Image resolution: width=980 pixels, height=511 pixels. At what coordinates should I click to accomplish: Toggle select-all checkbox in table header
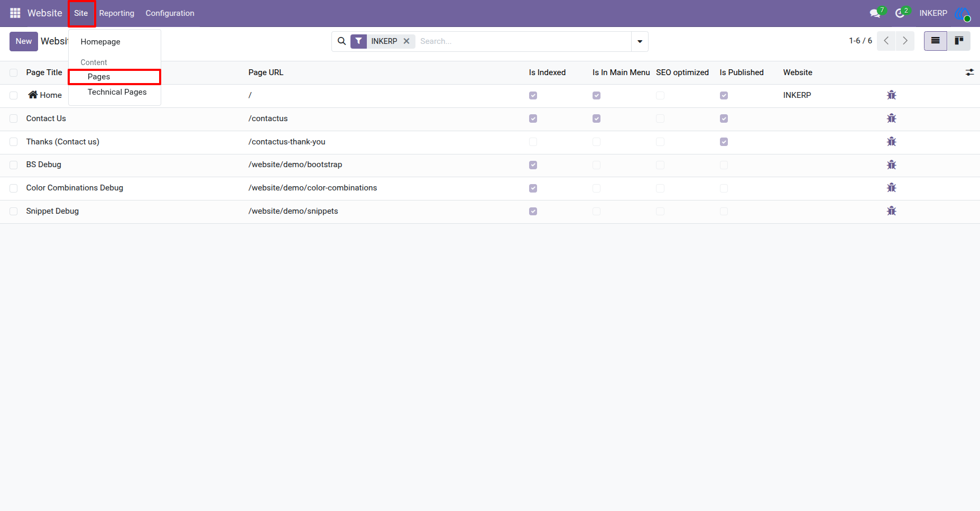pyautogui.click(x=14, y=72)
